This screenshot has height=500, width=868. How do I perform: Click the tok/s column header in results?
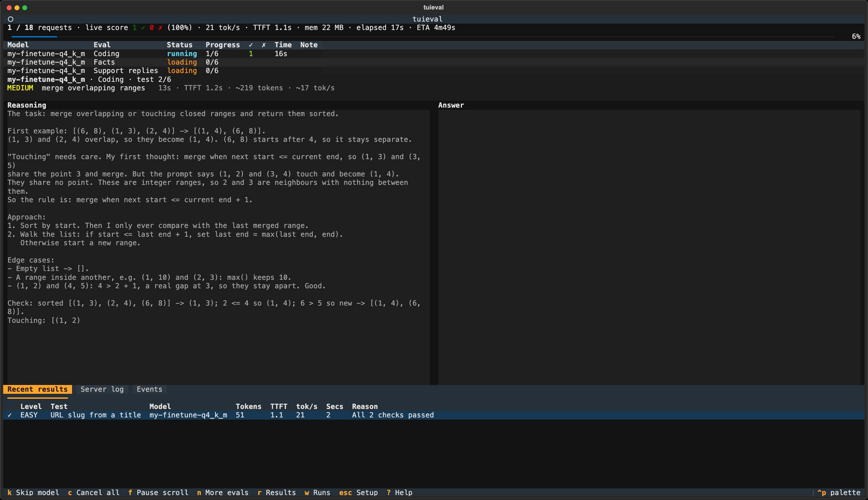point(307,406)
